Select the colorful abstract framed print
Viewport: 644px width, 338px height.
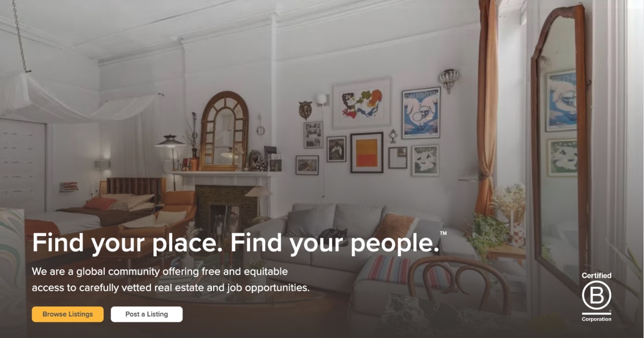[x=362, y=103]
